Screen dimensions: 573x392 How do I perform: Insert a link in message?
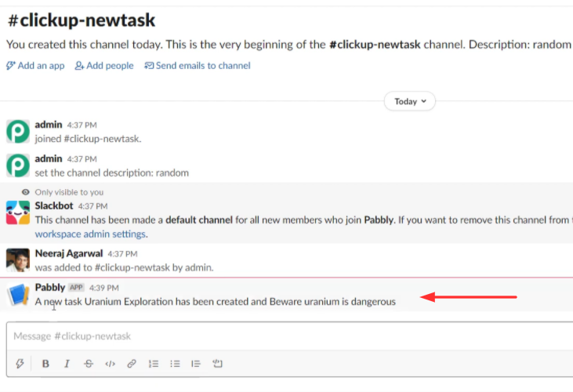pyautogui.click(x=132, y=364)
